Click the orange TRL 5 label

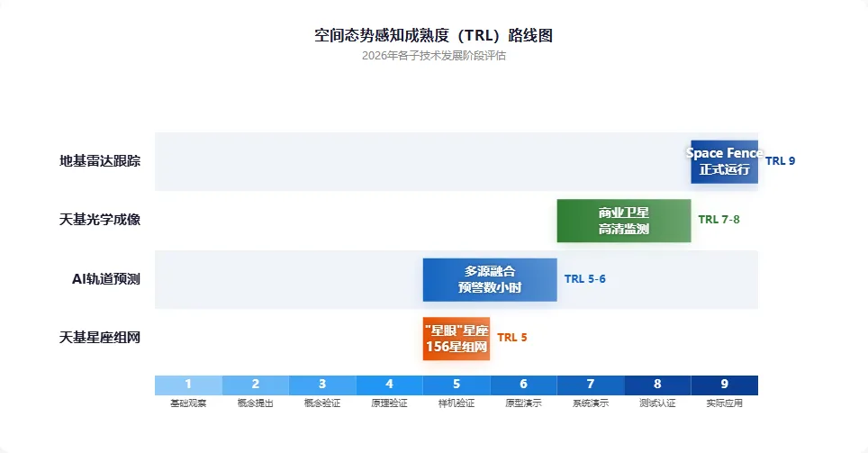pyautogui.click(x=512, y=337)
